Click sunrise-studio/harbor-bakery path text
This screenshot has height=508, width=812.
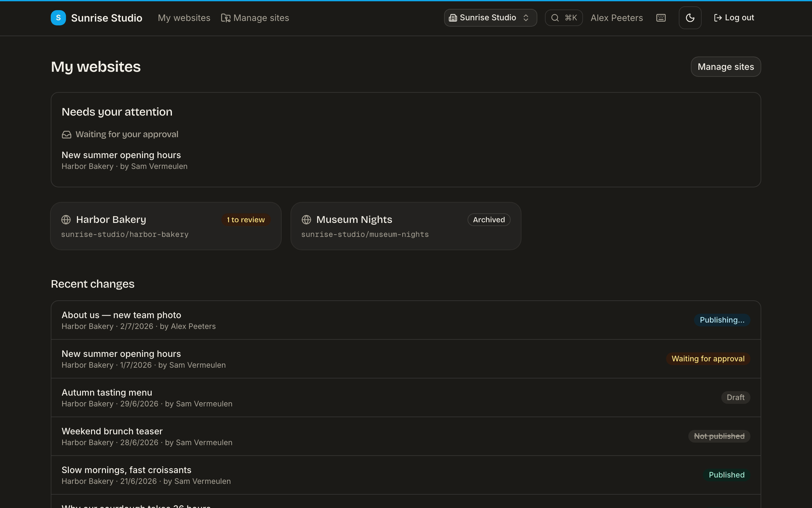[125, 235]
